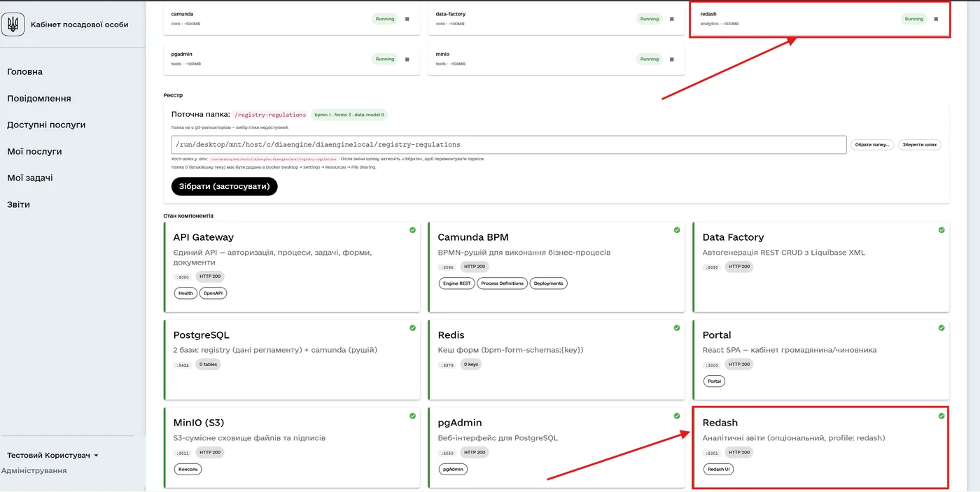Click the Зберегти шлях button
980x492 pixels.
(x=920, y=145)
